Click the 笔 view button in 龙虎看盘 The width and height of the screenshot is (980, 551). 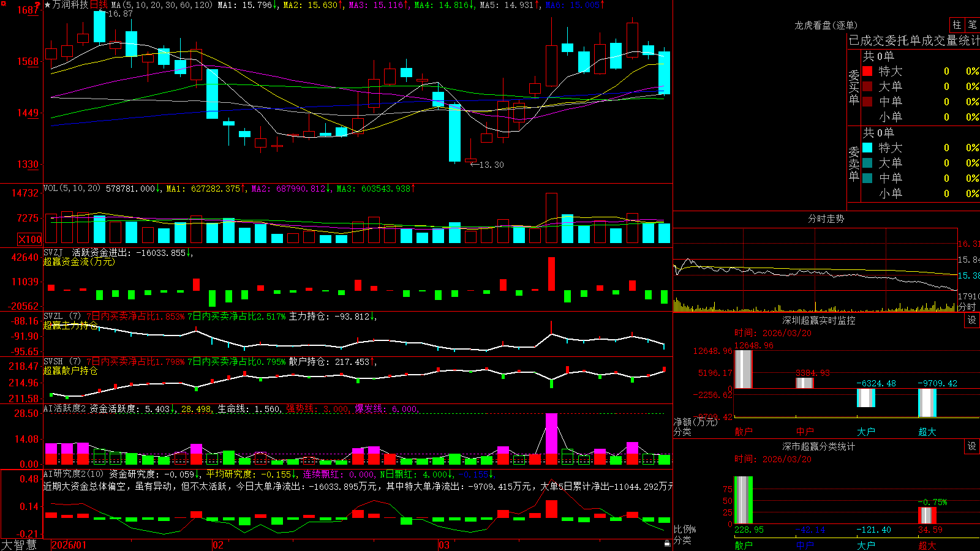[972, 25]
